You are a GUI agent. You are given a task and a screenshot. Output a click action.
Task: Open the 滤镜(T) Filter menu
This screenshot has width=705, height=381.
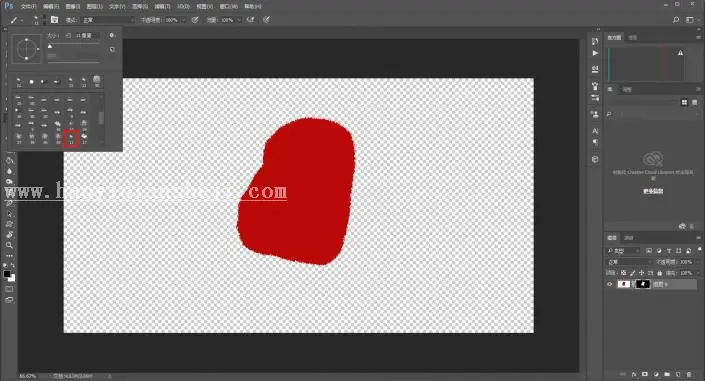(x=162, y=7)
